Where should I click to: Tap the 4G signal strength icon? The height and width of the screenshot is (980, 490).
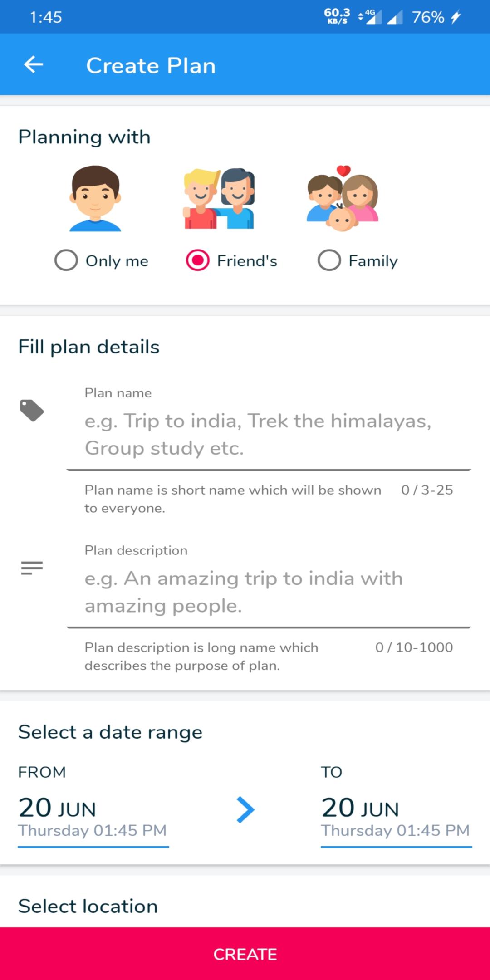371,17
